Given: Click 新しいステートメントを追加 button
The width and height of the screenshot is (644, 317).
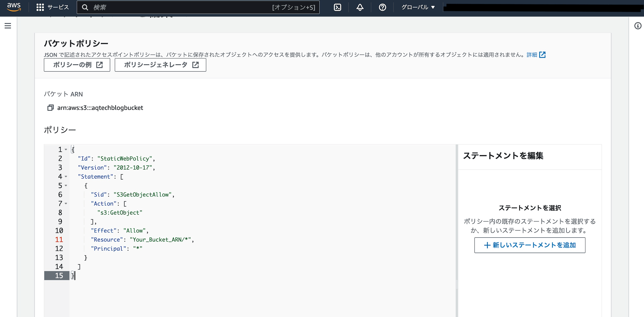Looking at the screenshot, I should coord(530,245).
